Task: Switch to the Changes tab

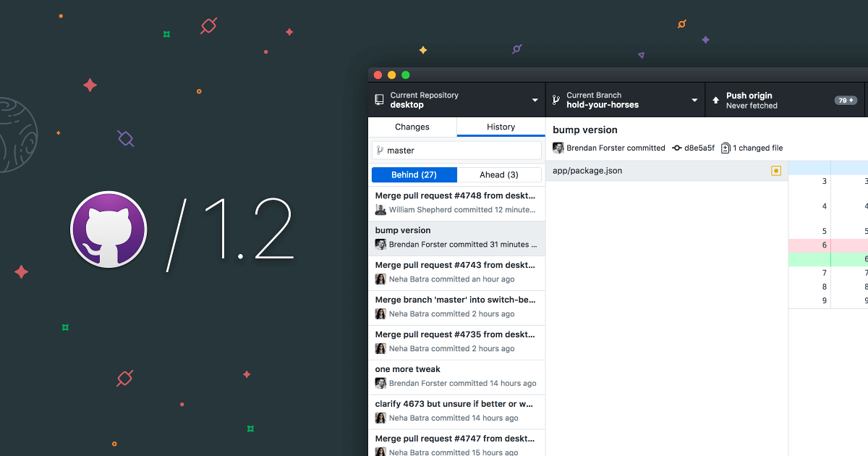Action: pyautogui.click(x=412, y=126)
